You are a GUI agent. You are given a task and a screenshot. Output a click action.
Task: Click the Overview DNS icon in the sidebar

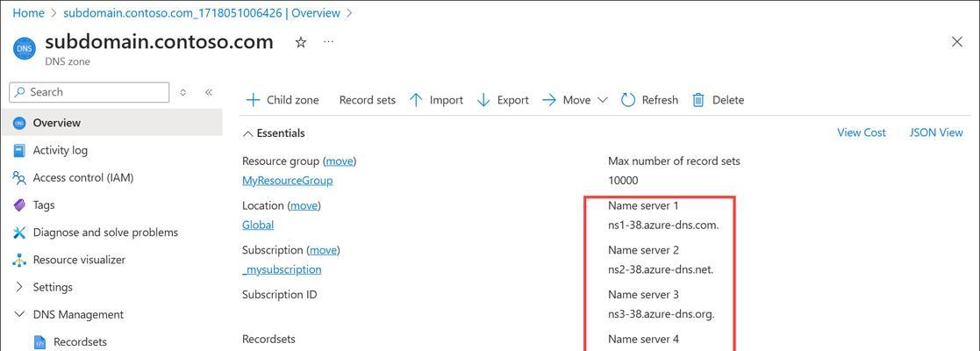pyautogui.click(x=20, y=123)
